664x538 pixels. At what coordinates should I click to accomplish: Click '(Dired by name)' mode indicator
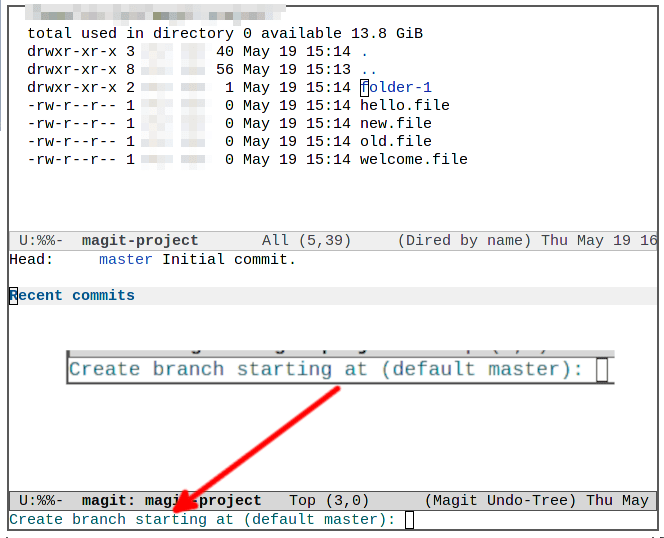point(464,241)
